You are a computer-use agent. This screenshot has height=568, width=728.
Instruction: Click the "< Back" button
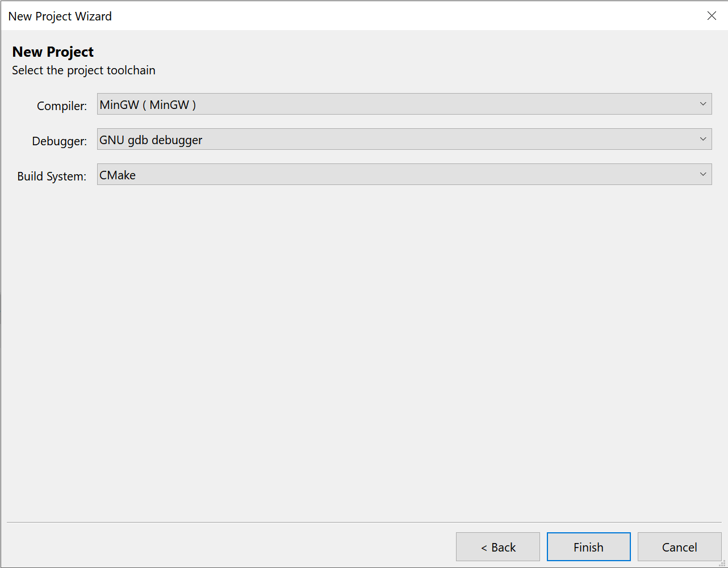498,546
